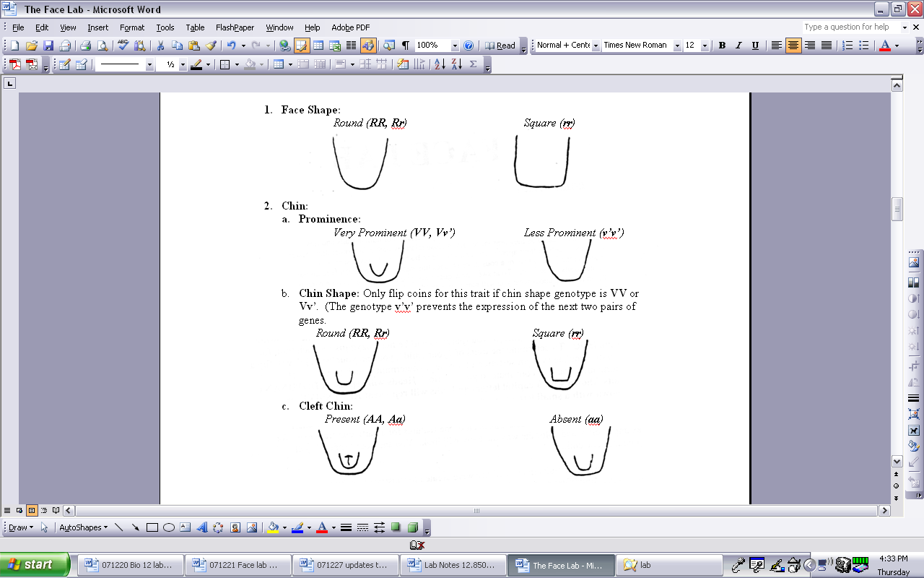Open the Font name dropdown
The width and height of the screenshot is (924, 578).
(677, 46)
